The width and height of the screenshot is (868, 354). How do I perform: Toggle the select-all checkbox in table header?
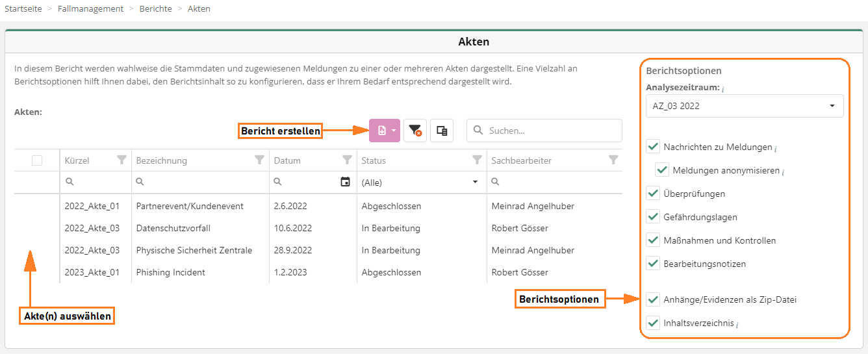click(x=37, y=160)
